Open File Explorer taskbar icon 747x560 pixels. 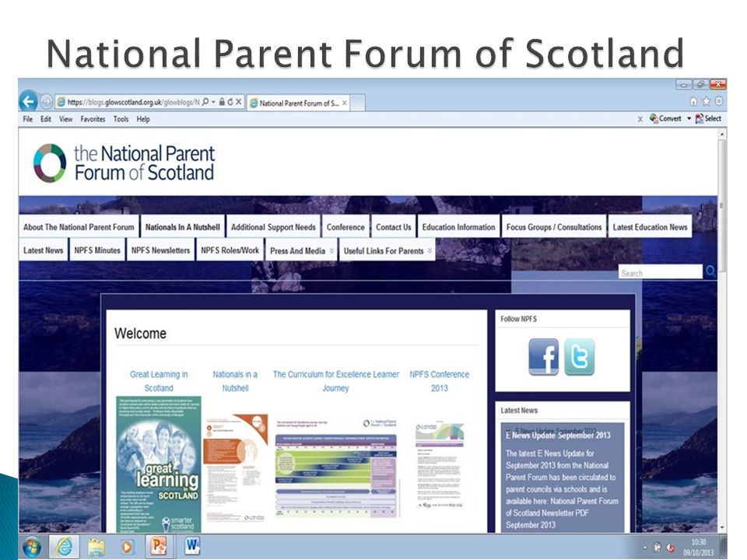tap(96, 547)
